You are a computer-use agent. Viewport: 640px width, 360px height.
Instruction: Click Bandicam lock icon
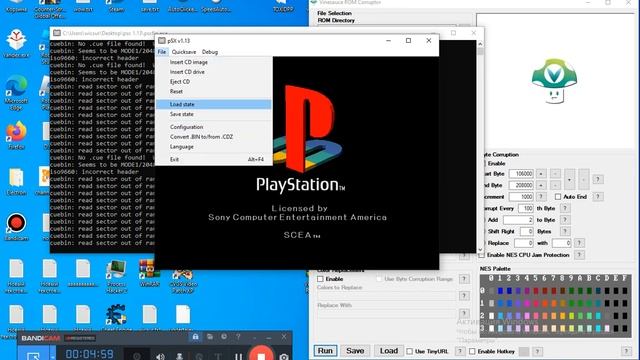click(x=196, y=337)
